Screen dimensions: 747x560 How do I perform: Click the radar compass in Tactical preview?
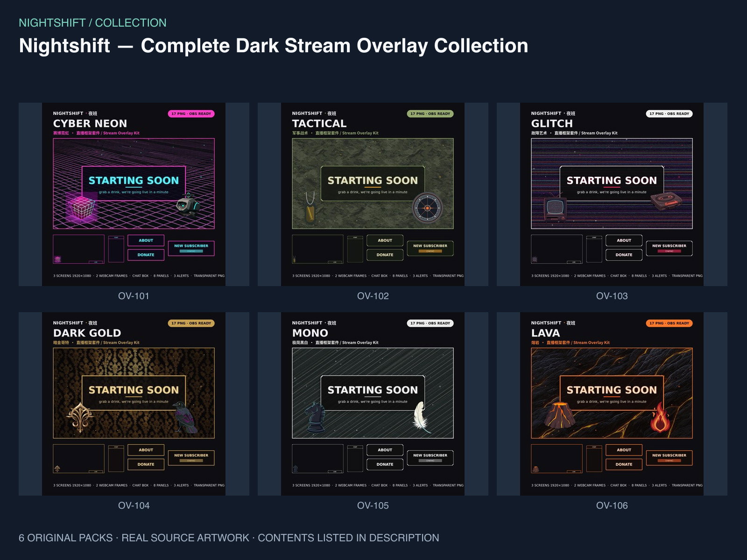point(427,208)
